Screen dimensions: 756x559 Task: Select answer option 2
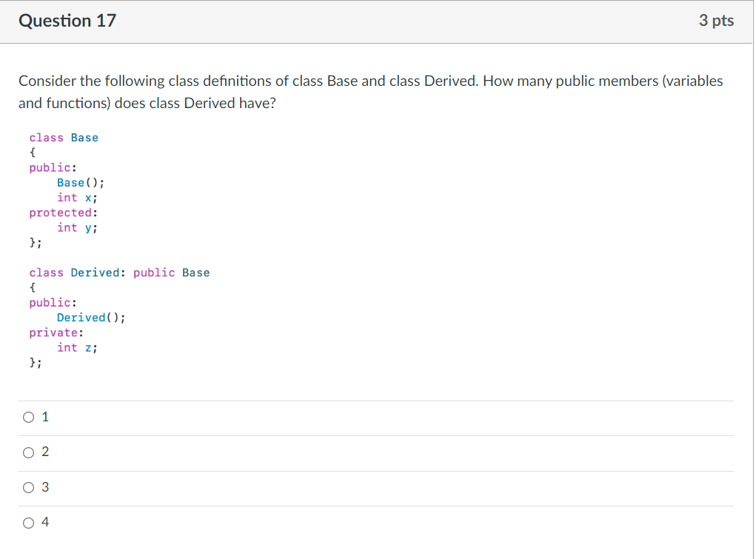click(27, 452)
